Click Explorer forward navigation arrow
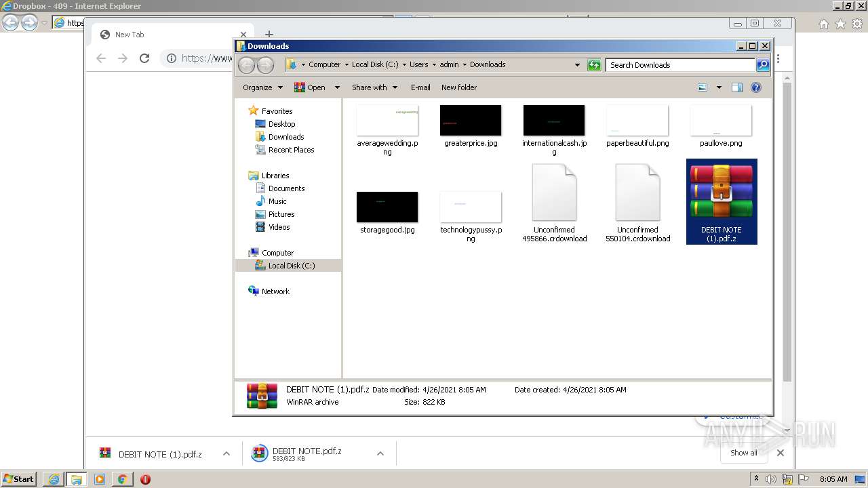The width and height of the screenshot is (868, 488). pos(265,65)
